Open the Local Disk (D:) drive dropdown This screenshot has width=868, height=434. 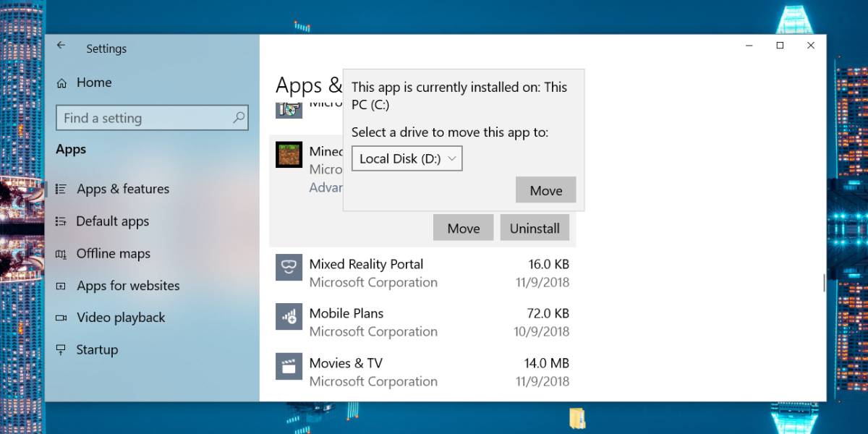[x=407, y=158]
